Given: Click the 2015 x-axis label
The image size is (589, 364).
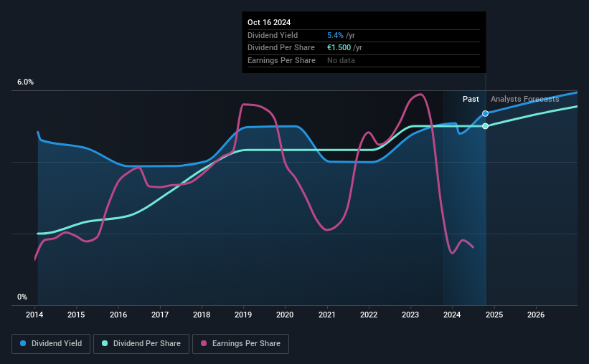Looking at the screenshot, I should pyautogui.click(x=76, y=315).
